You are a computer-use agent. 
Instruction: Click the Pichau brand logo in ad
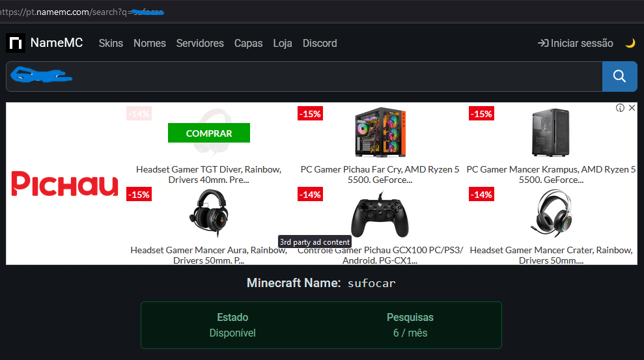pos(65,184)
